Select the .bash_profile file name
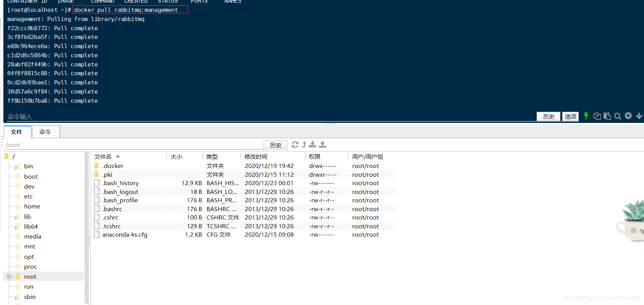The image size is (644, 305). coord(120,200)
